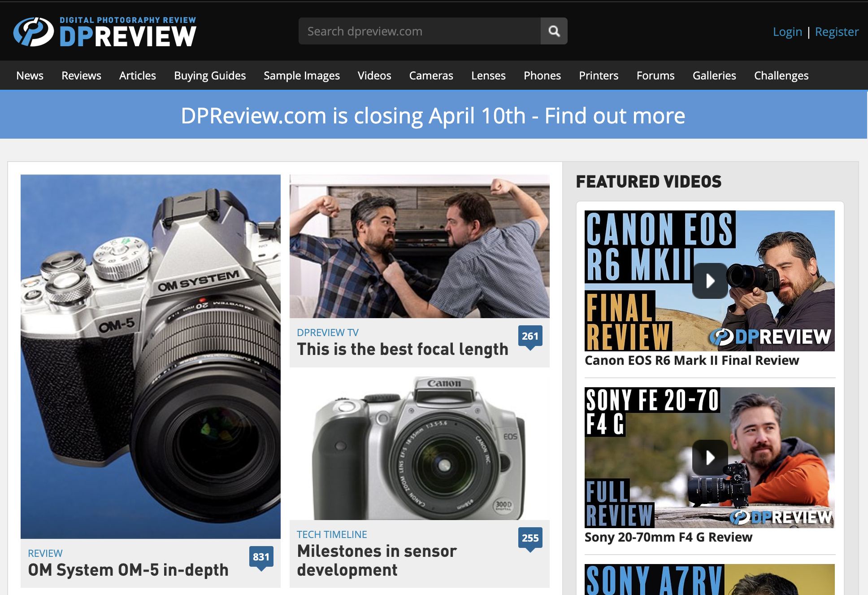Click the REVIEW category label
Image resolution: width=868 pixels, height=595 pixels.
[x=45, y=553]
